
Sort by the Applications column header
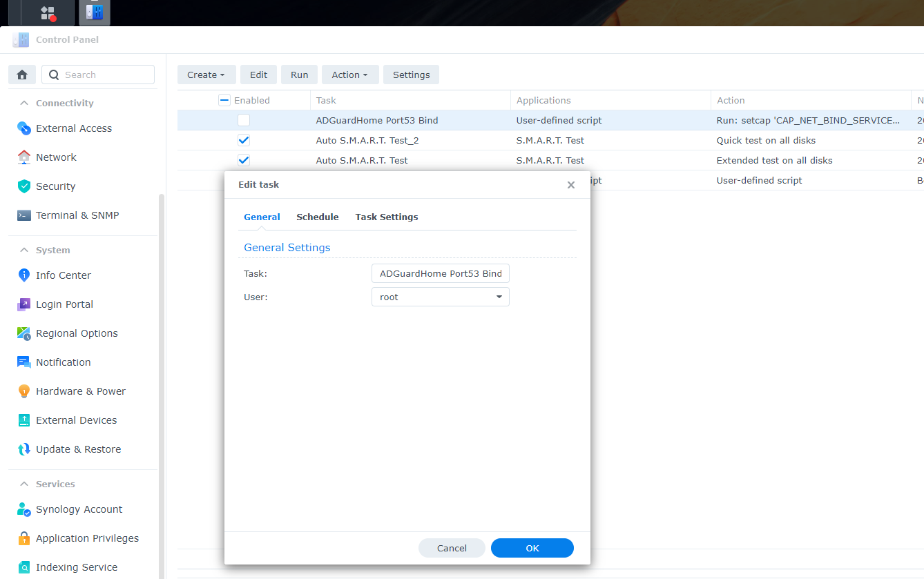[610, 100]
